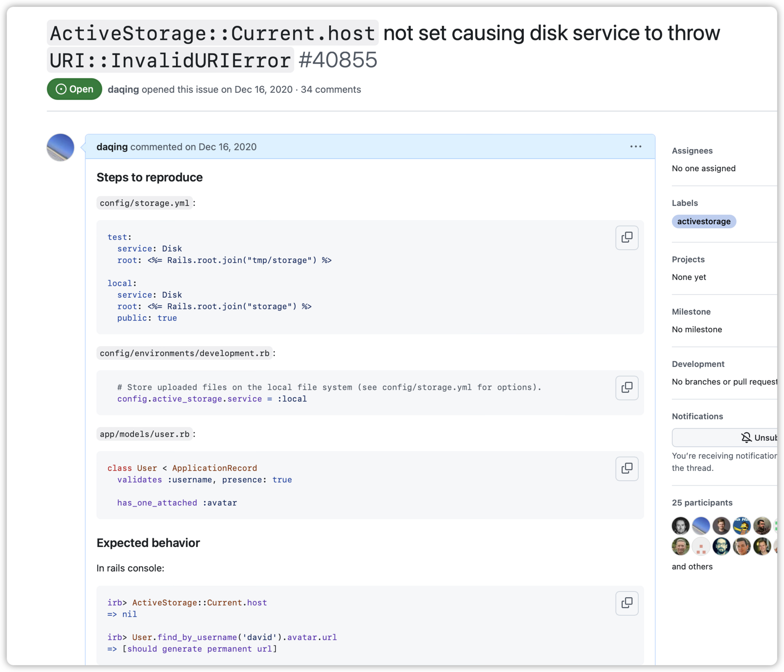784x672 pixels.
Task: Click the bell-slash icon in Notifications
Action: pyautogui.click(x=746, y=438)
